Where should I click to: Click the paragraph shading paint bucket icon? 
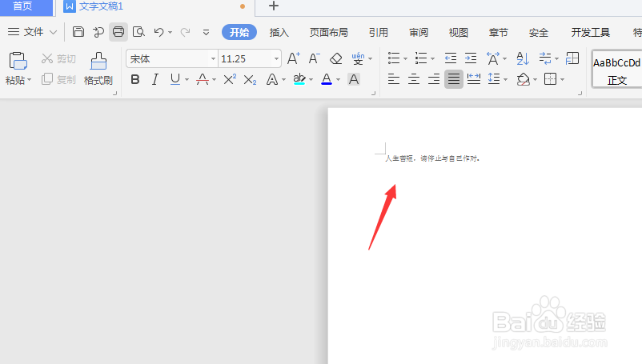coord(524,79)
